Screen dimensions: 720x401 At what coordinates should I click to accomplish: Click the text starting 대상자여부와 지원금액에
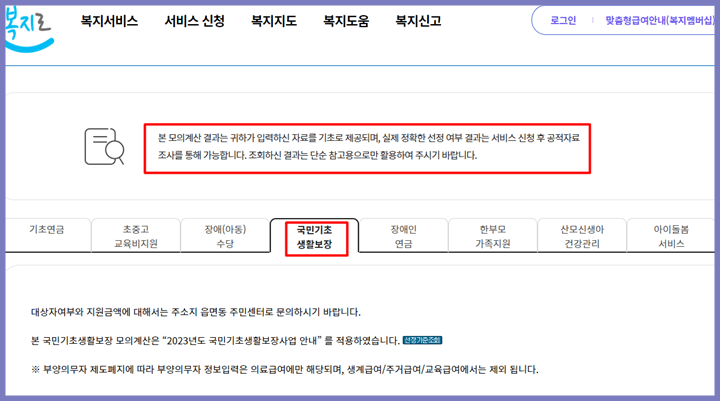tap(196, 312)
